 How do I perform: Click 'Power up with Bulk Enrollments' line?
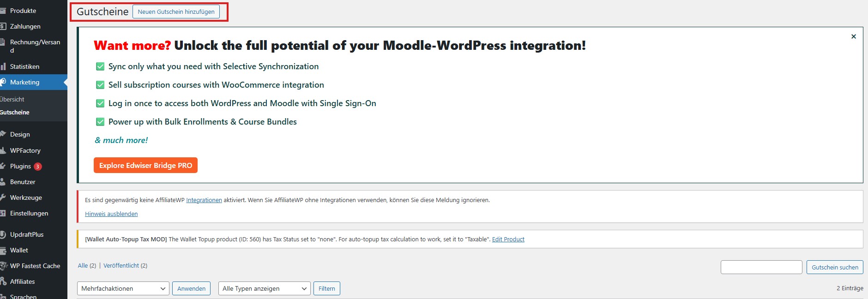point(202,122)
